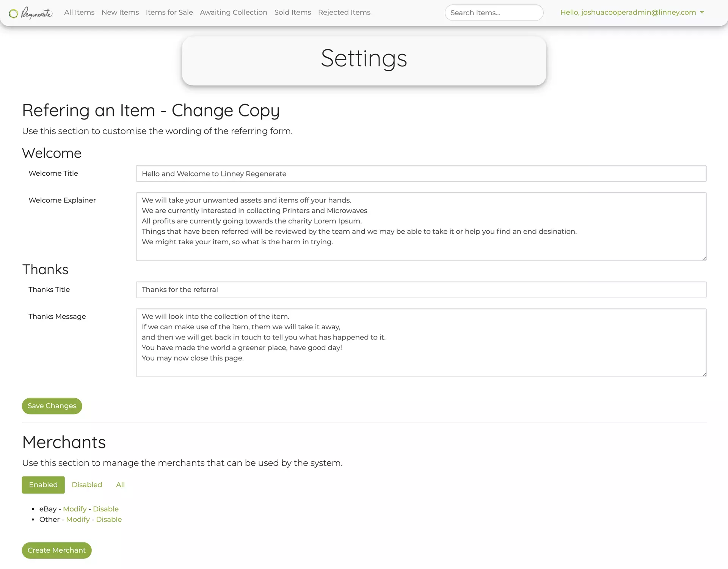Screen dimensions: 728x569
Task: Open the New Items page
Action: click(120, 12)
